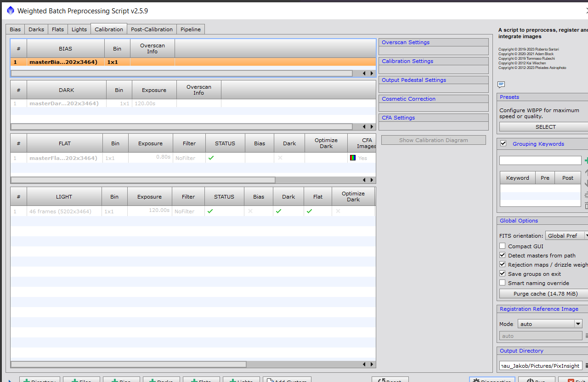
Task: Expand Output Pedestal Settings
Action: click(434, 80)
